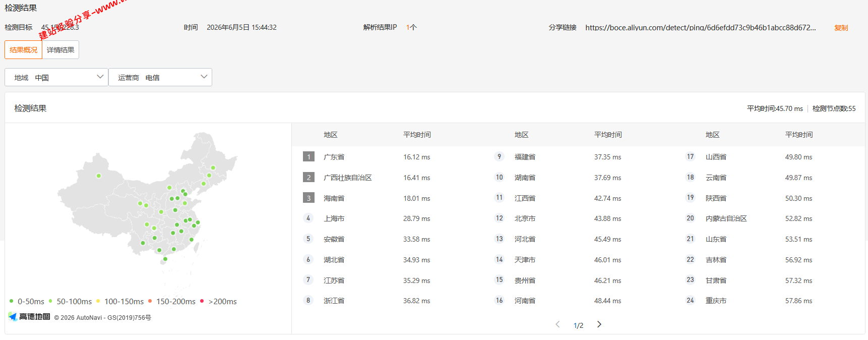Click the 湖北省 region name
This screenshot has height=340, width=868.
pyautogui.click(x=334, y=260)
